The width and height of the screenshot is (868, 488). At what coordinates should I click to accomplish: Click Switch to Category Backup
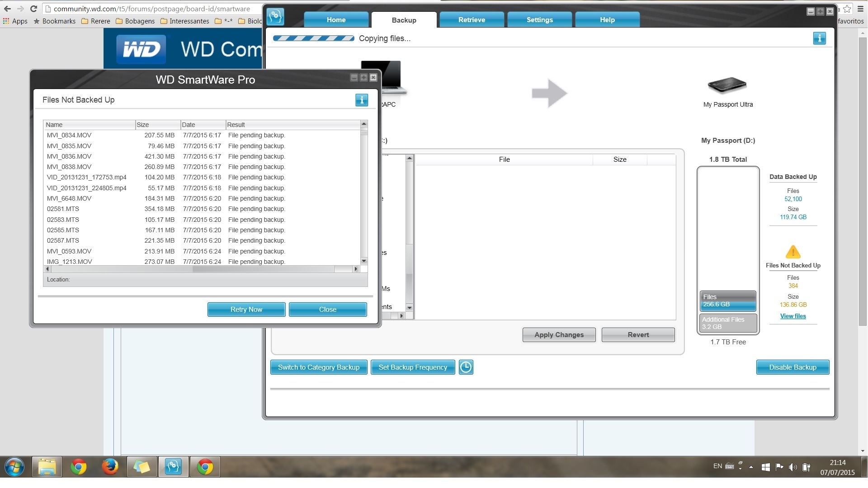point(319,367)
